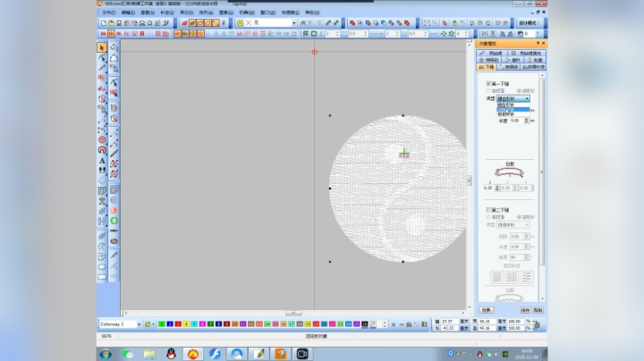Toggle the 第二下缝 checkbox

(x=488, y=210)
